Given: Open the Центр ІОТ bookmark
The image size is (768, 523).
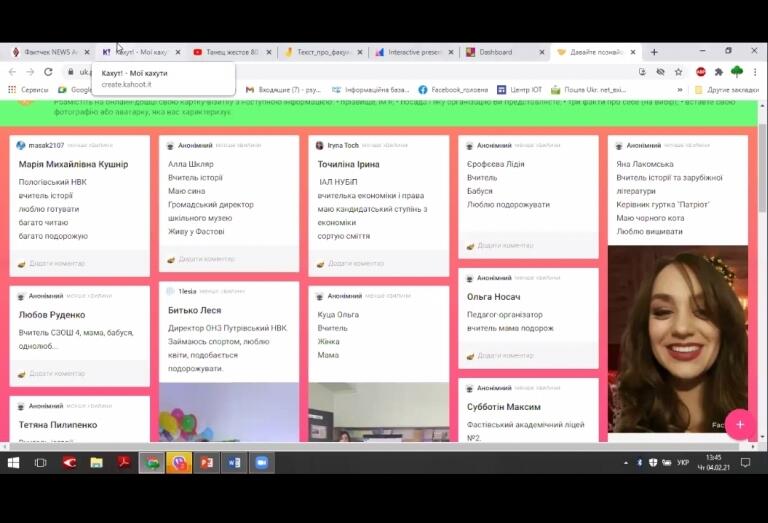Looking at the screenshot, I should pyautogui.click(x=520, y=90).
